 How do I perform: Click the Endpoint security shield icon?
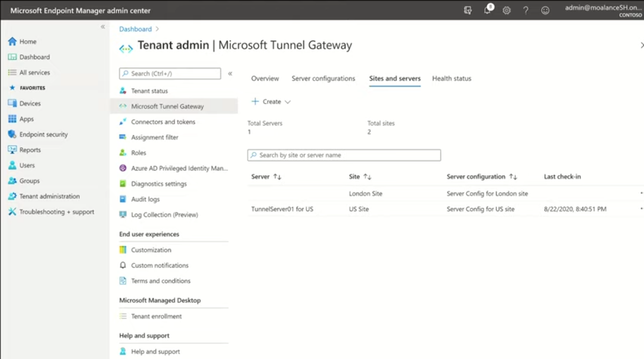tap(12, 134)
